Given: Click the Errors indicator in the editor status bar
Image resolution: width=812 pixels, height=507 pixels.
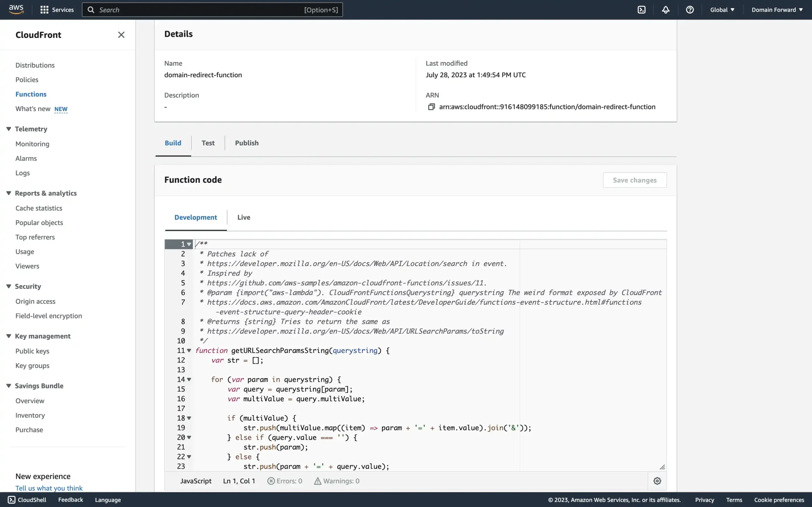Looking at the screenshot, I should (285, 480).
